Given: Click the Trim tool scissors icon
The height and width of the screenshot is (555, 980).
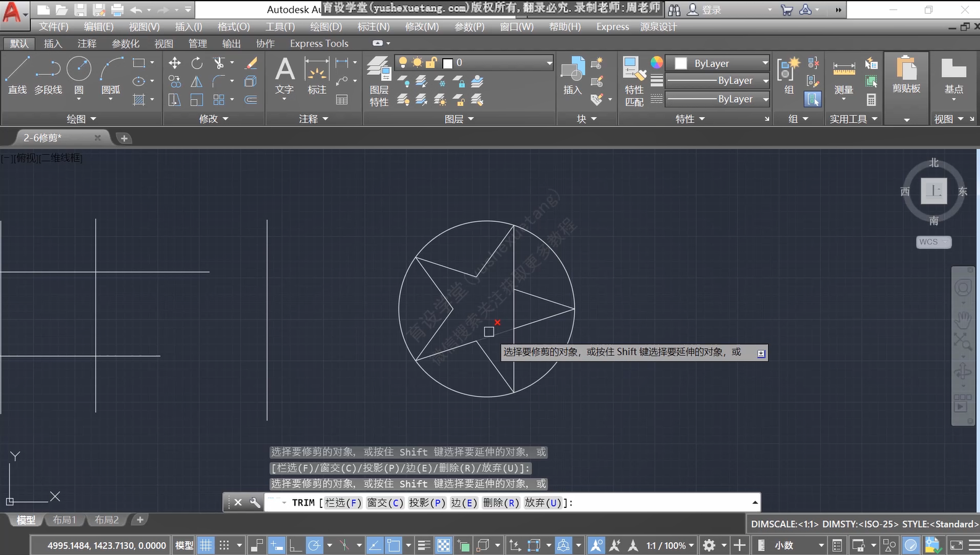Looking at the screenshot, I should tap(219, 63).
